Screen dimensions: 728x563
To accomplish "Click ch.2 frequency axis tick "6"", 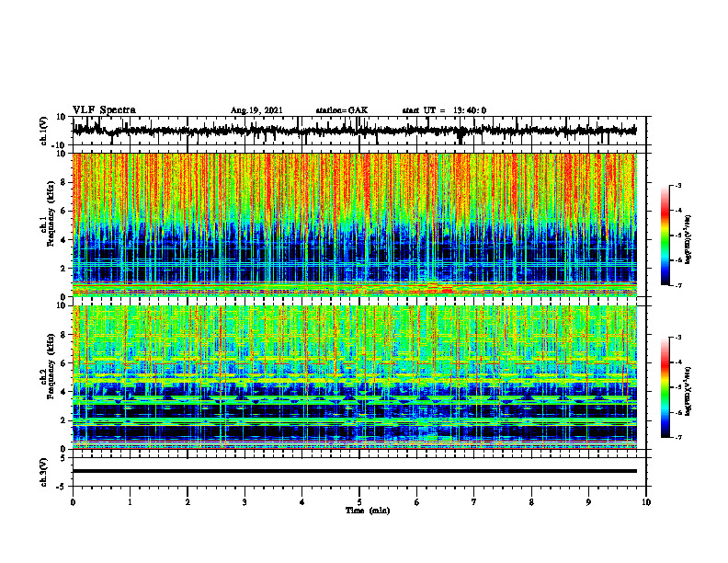I will (x=63, y=363).
